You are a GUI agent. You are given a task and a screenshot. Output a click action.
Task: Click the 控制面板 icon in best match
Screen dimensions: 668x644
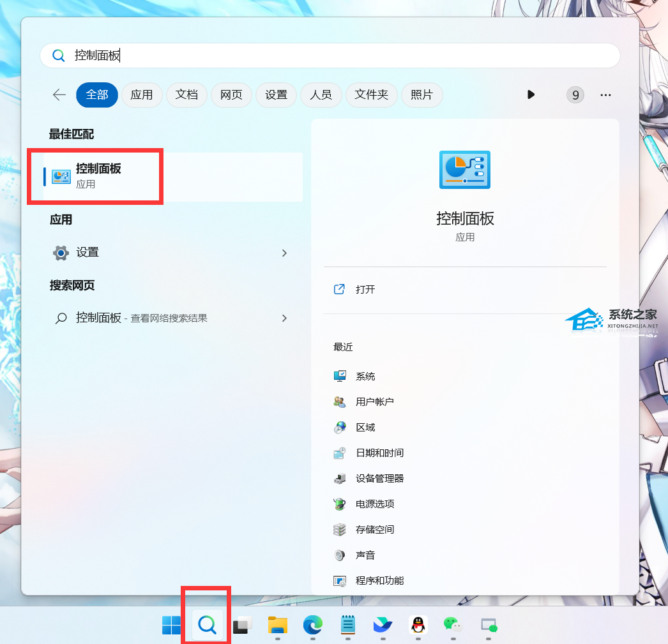(x=61, y=176)
